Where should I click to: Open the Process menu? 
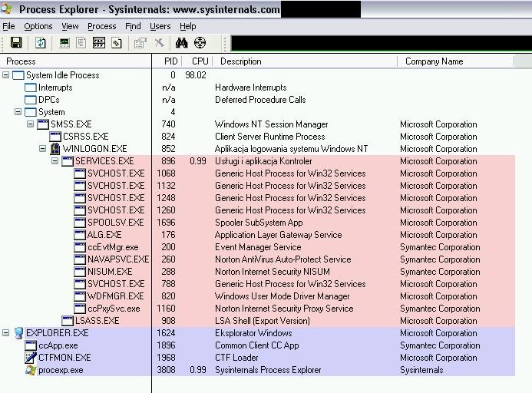(x=102, y=26)
